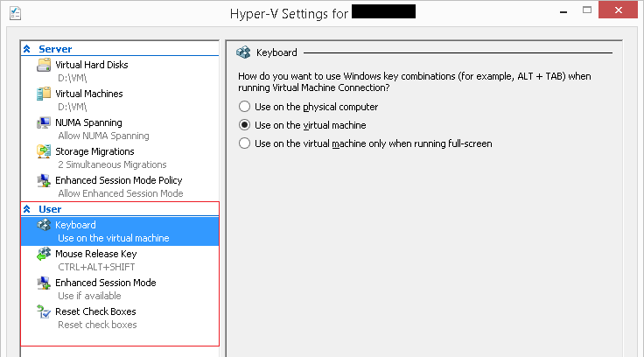
Task: Open Reset Check Boxes settings
Action: 95,311
